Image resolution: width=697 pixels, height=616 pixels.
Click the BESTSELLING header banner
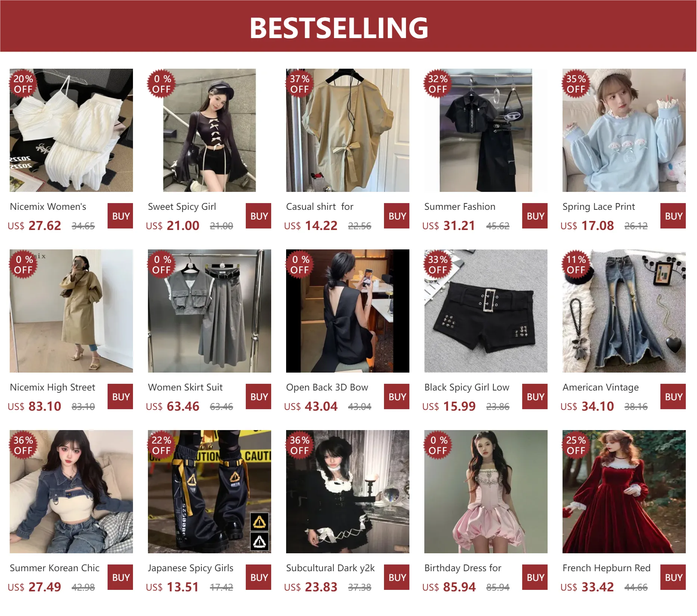(348, 26)
